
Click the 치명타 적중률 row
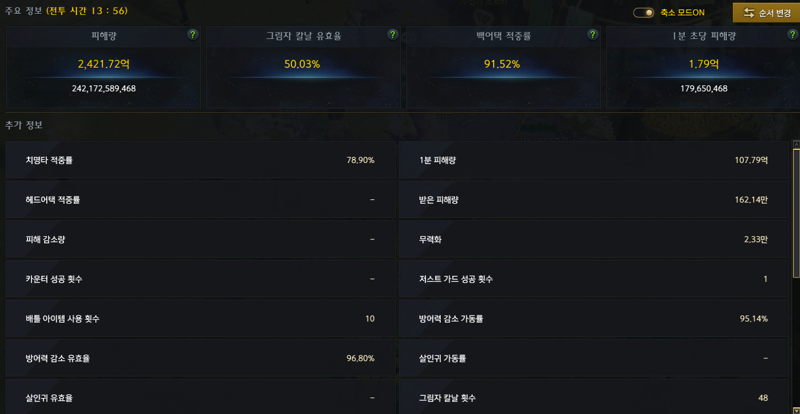[x=201, y=160]
